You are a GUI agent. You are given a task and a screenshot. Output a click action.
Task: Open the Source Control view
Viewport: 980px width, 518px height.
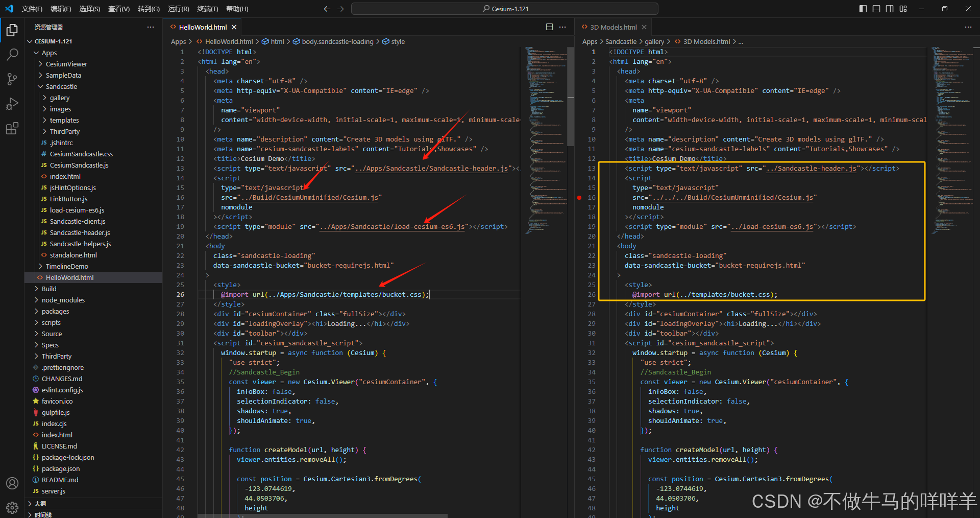[x=12, y=79]
